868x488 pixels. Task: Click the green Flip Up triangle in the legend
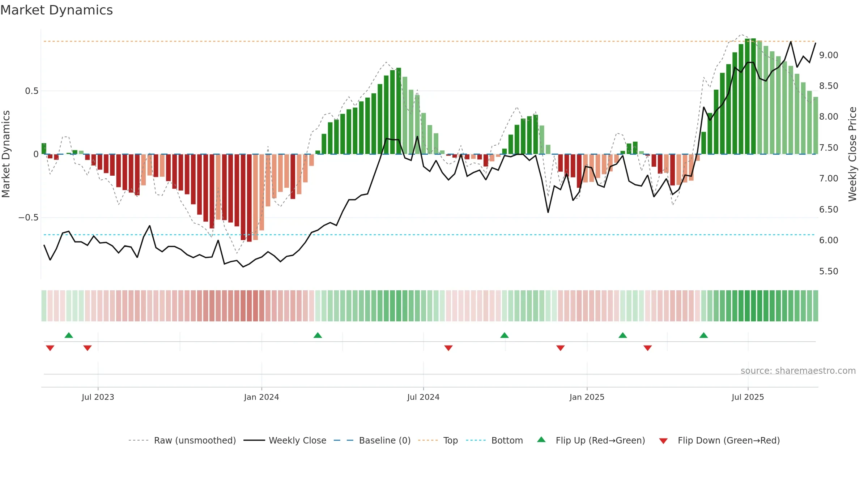[541, 440]
